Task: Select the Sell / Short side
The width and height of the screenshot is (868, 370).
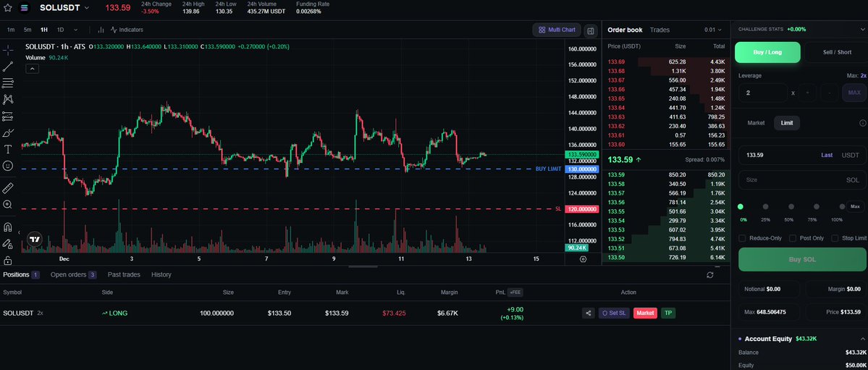Action: click(x=837, y=52)
